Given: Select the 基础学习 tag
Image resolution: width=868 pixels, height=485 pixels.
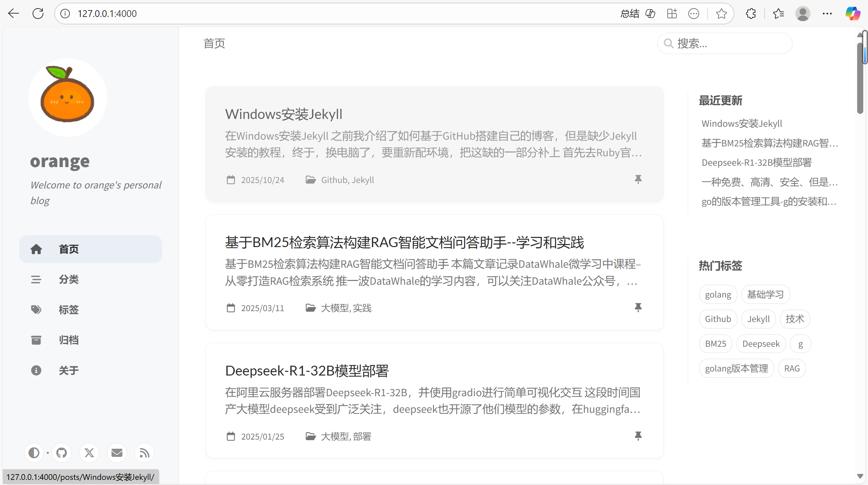Looking at the screenshot, I should pos(766,295).
